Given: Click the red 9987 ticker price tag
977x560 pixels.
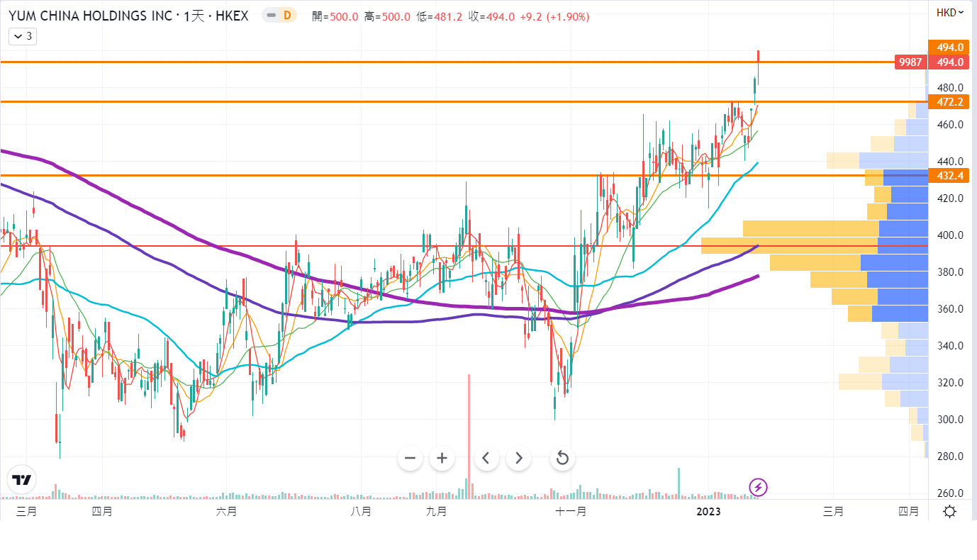Looking at the screenshot, I should click(910, 62).
